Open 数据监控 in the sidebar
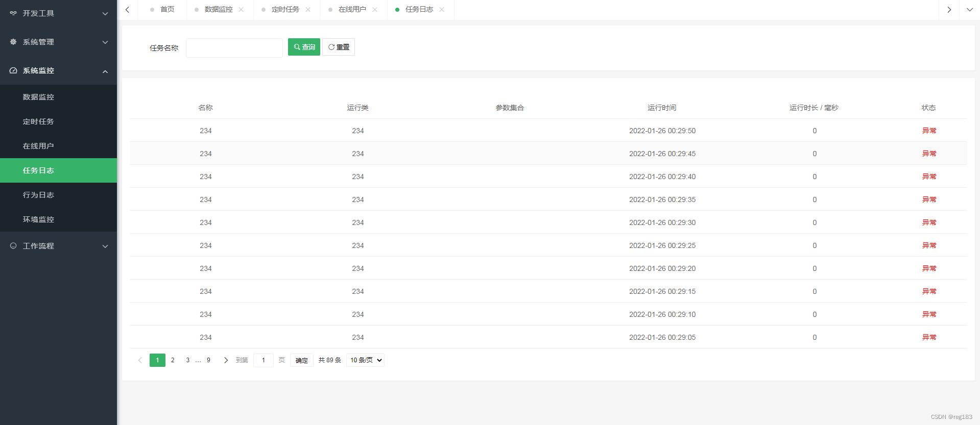980x425 pixels. (x=59, y=97)
